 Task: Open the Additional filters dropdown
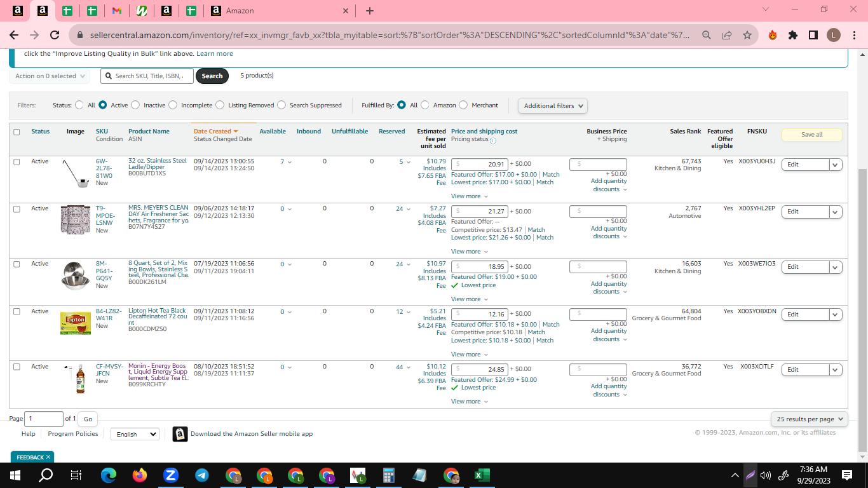(x=553, y=105)
